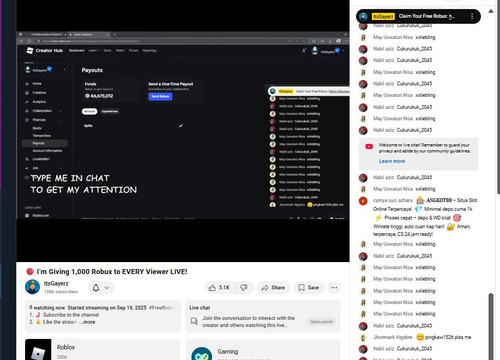Select cyntya suci azhara's ANGKOT88 chat message
Viewport: 500px width, 360px height.
425,217
